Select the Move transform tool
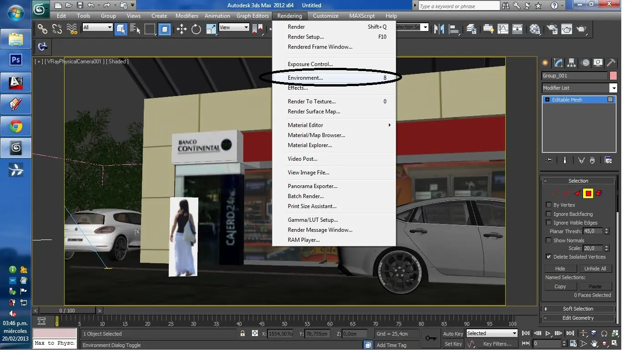644x357 pixels. (x=181, y=29)
